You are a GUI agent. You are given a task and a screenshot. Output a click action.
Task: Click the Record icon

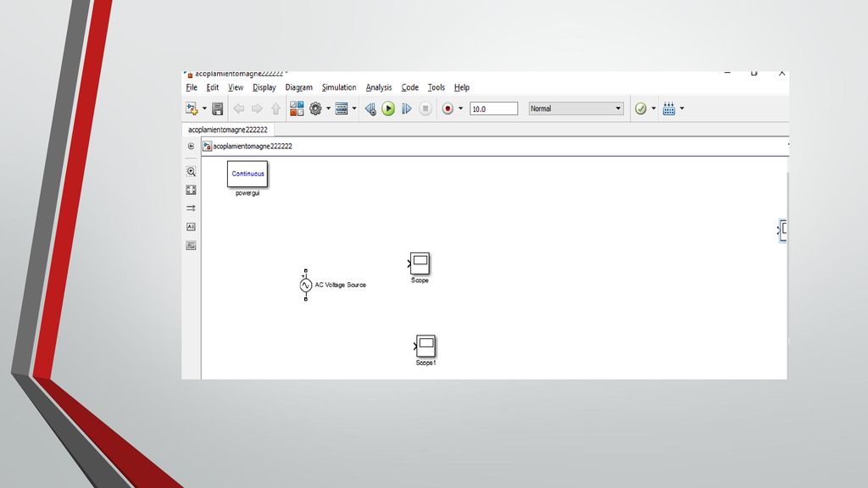tap(448, 109)
